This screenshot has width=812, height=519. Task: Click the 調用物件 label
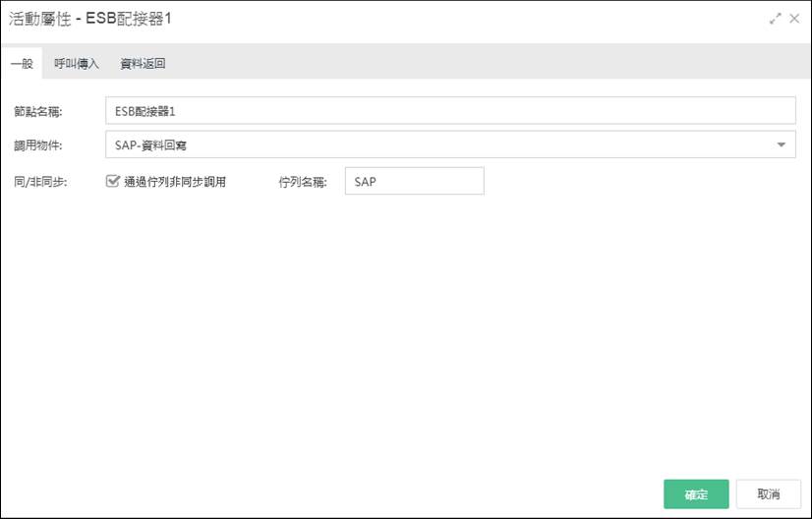tap(37, 145)
